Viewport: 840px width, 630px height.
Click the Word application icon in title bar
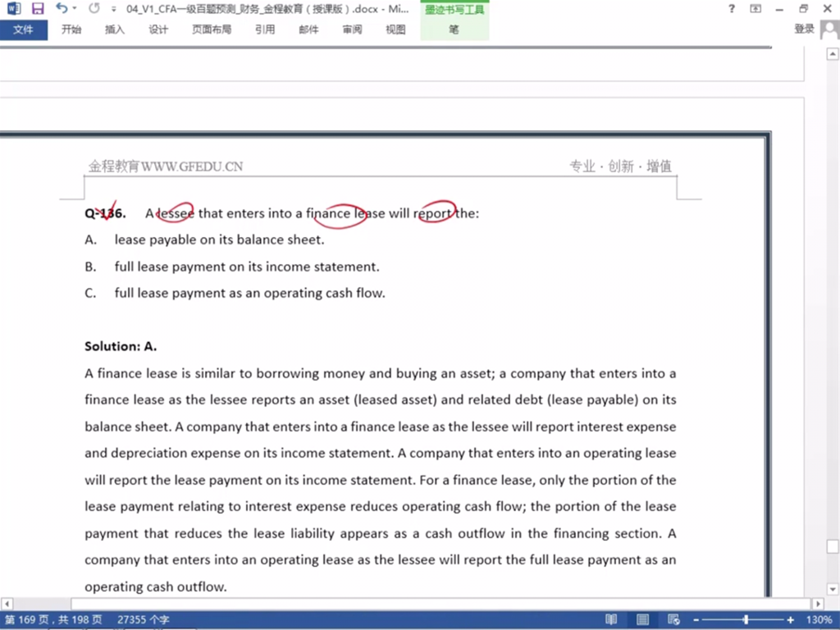(13, 8)
